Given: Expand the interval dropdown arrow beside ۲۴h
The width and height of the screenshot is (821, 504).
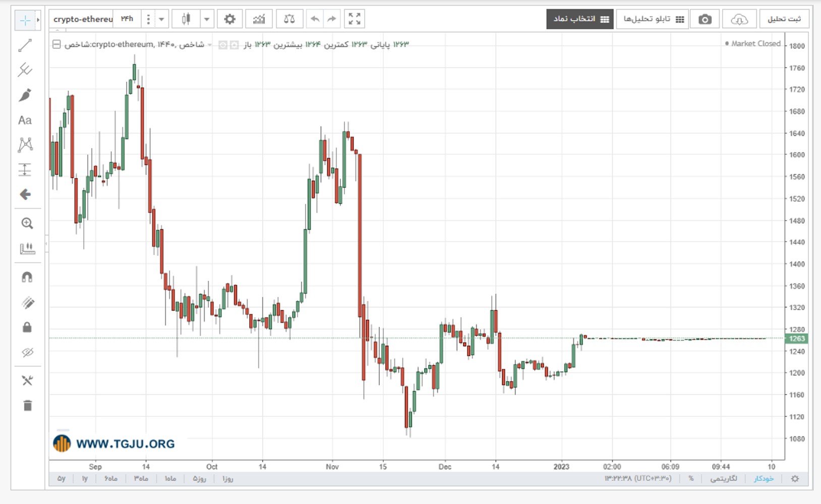Looking at the screenshot, I should point(161,19).
